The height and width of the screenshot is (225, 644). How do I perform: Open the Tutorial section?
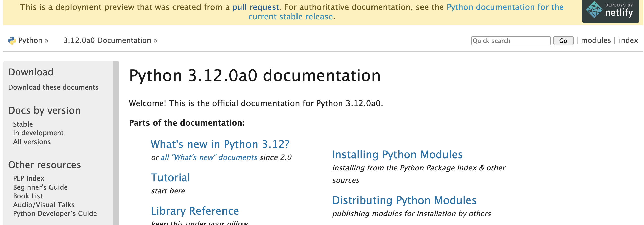click(170, 178)
